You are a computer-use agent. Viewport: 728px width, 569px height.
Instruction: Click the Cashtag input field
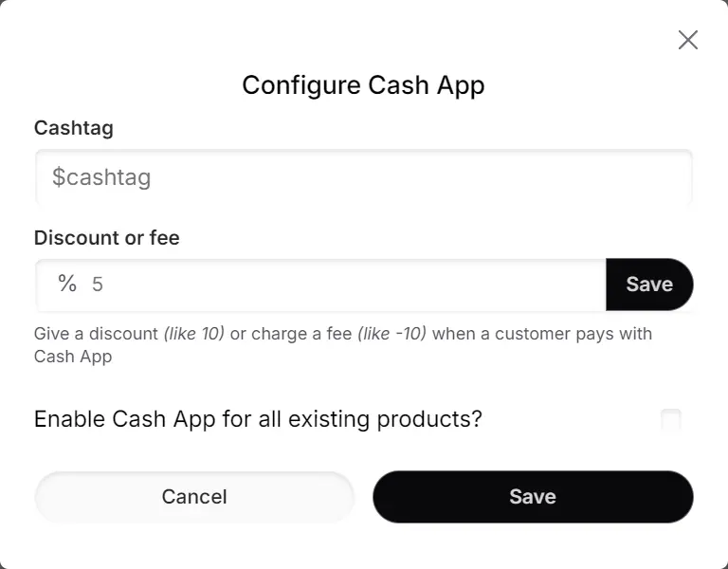(x=364, y=177)
